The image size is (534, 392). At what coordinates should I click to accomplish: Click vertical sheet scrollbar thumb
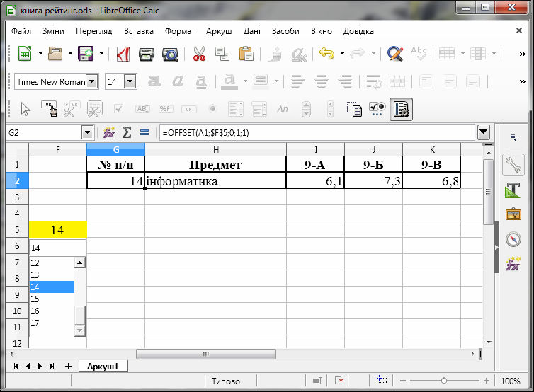(x=489, y=192)
